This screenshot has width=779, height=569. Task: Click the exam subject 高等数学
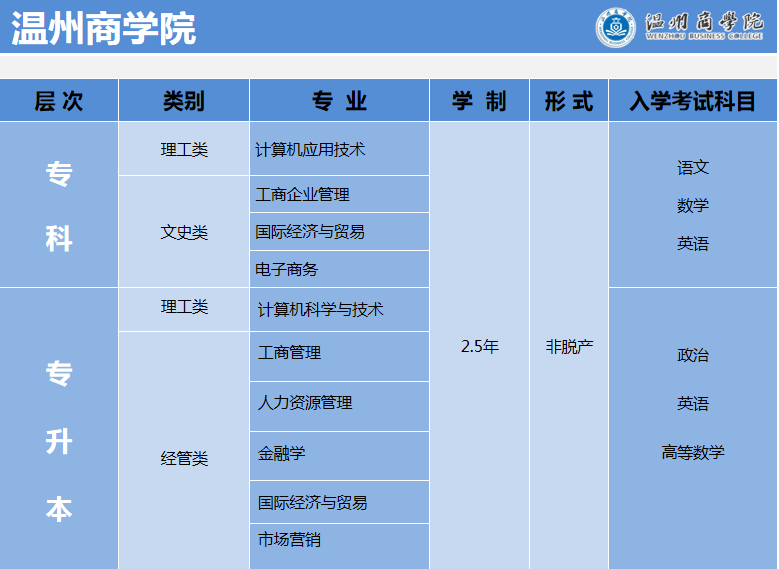click(693, 452)
